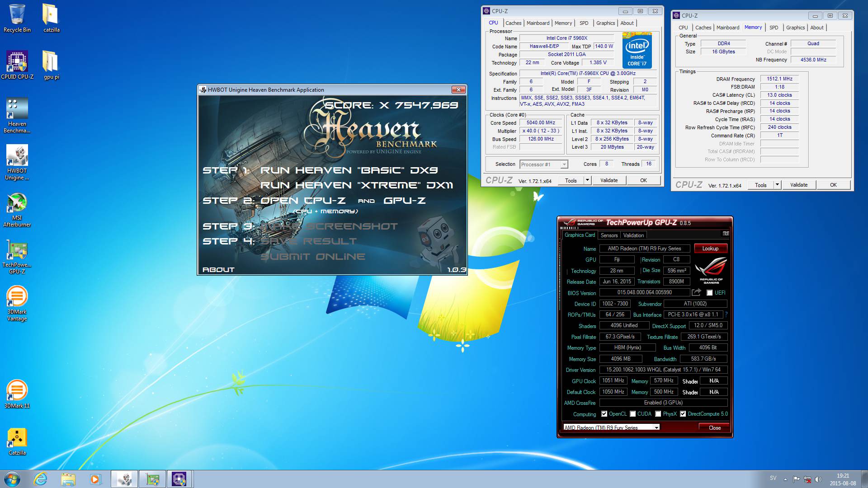The height and width of the screenshot is (488, 868).
Task: Click the Close button in GPU-Z
Action: [715, 427]
